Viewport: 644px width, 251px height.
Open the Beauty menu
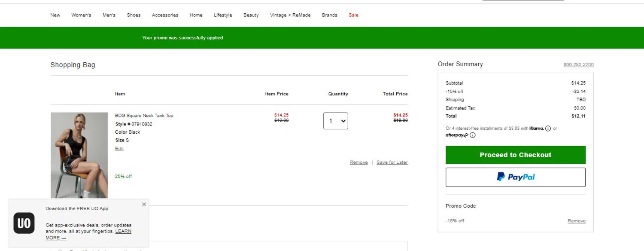tap(251, 15)
